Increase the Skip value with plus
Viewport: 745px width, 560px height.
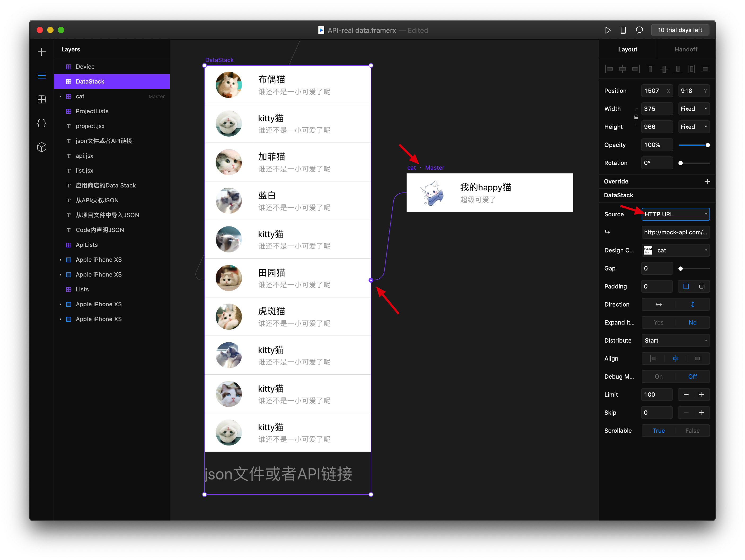pyautogui.click(x=702, y=413)
